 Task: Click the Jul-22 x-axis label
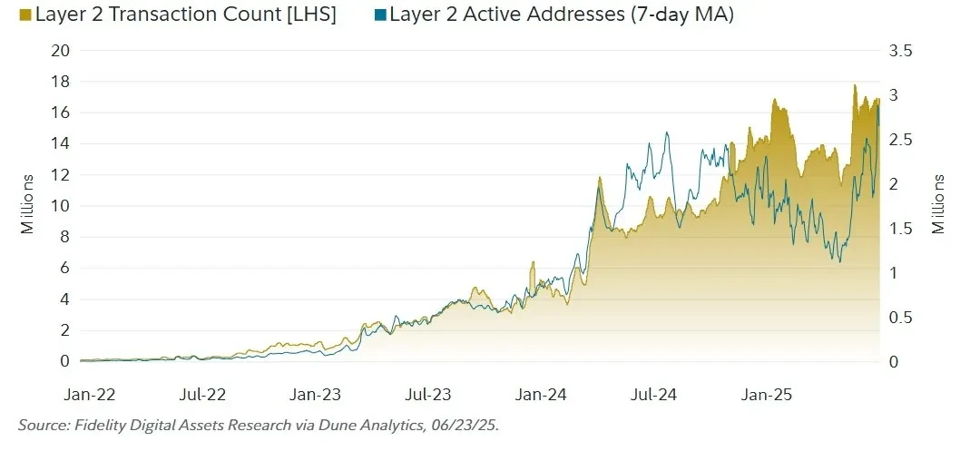(x=202, y=395)
